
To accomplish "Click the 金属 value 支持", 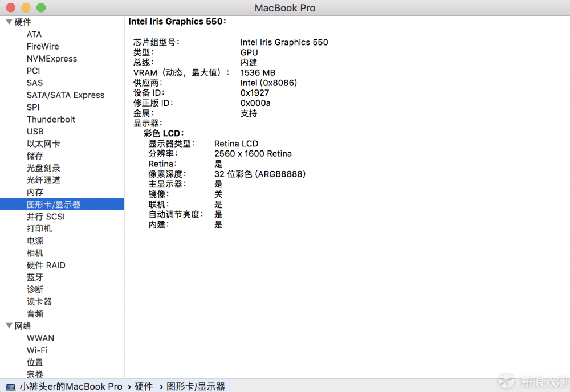I will click(249, 113).
